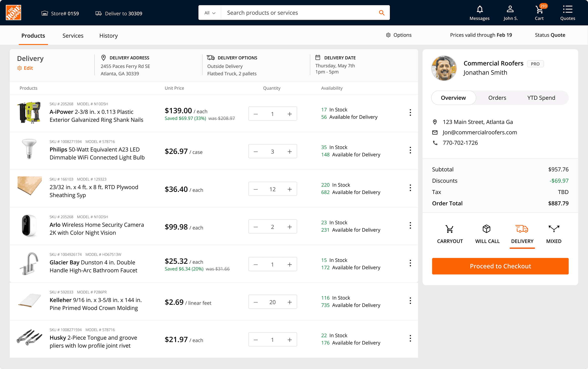
Task: Switch to the YTD Spend segment
Action: 541,98
